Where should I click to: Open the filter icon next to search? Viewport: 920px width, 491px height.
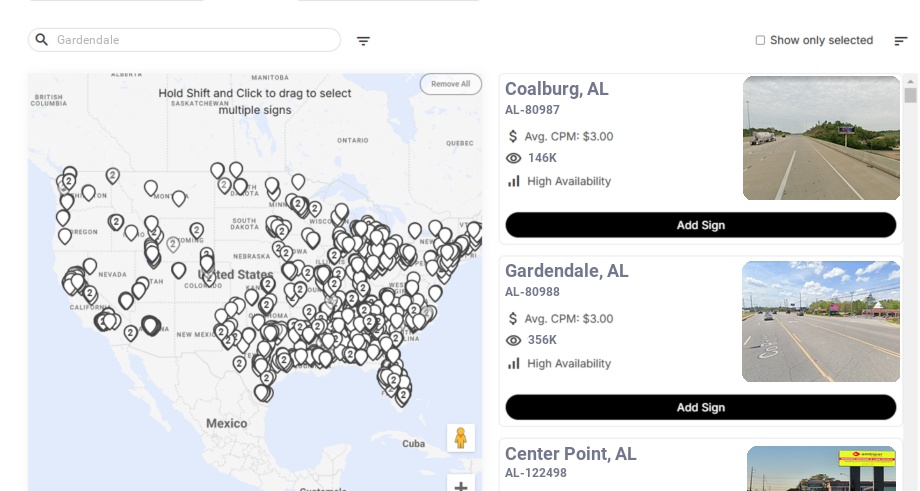(363, 41)
